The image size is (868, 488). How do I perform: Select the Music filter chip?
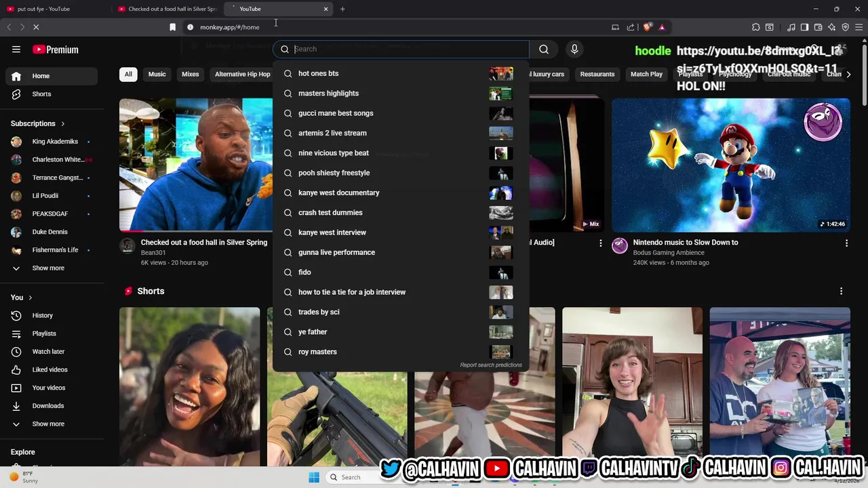click(x=157, y=74)
